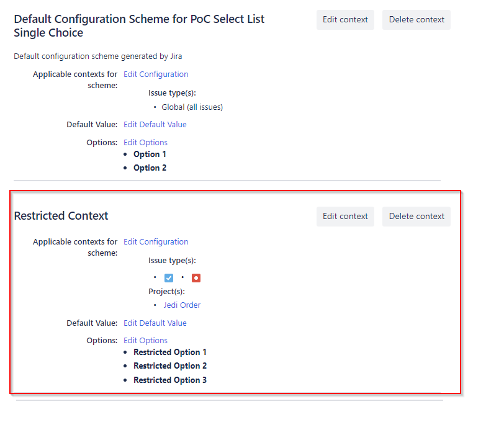Click the Restricted Context heading
Viewport: 504px width, 422px height.
pos(61,216)
